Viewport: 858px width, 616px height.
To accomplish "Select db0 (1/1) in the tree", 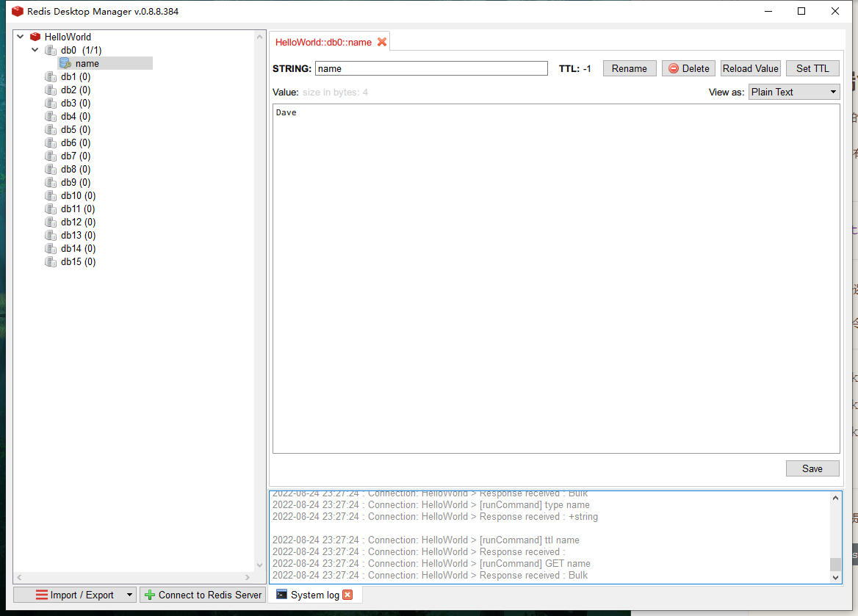I will coord(81,51).
